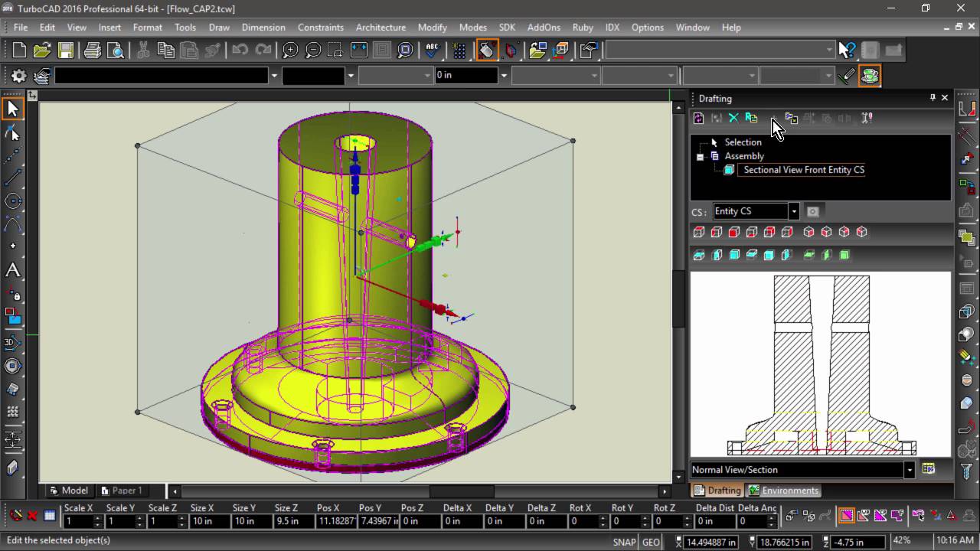The image size is (980, 551).
Task: Click the green teacup icon
Action: click(x=869, y=76)
